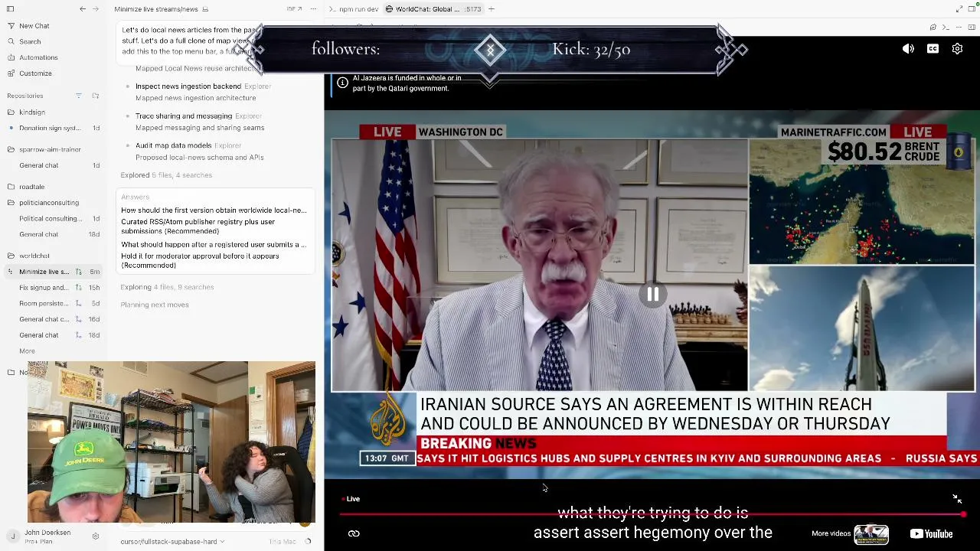Add a new tab with plus

[492, 9]
